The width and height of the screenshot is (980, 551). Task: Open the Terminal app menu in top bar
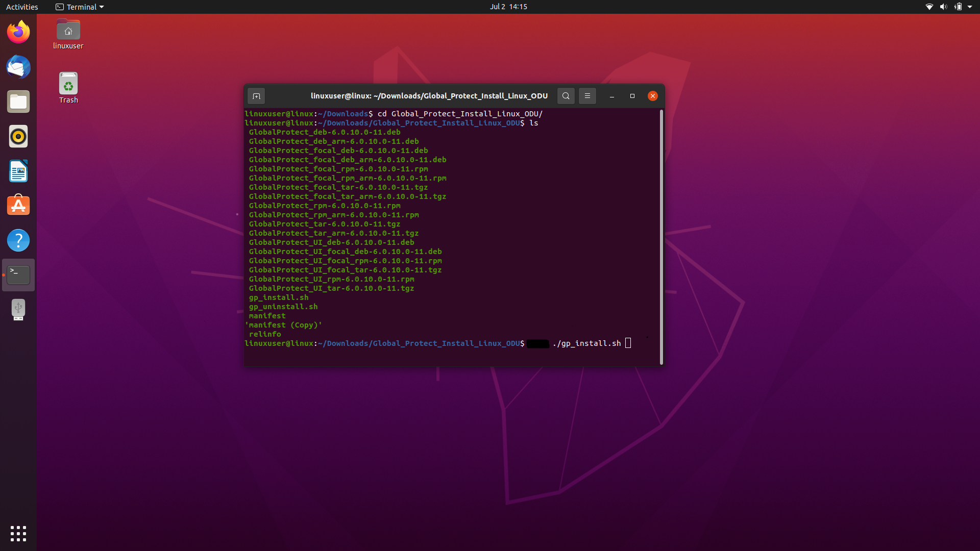80,7
